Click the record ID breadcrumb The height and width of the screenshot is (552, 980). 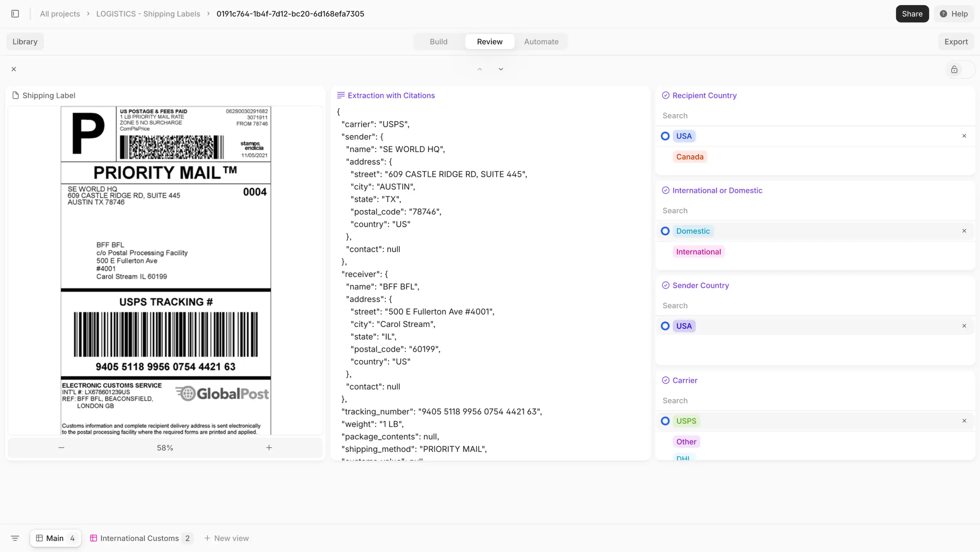pyautogui.click(x=290, y=14)
